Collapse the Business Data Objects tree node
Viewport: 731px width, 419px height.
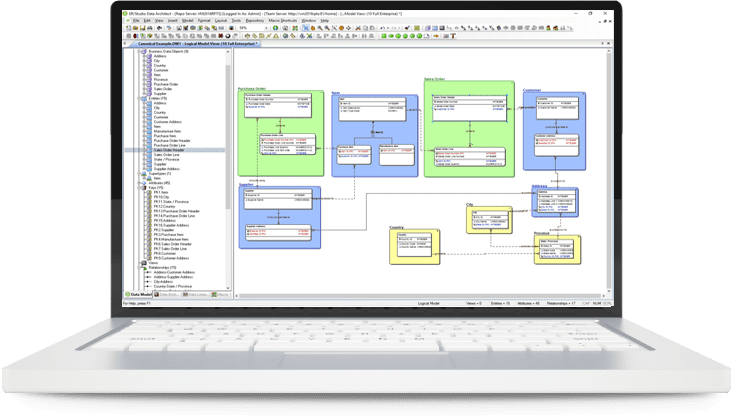point(139,51)
